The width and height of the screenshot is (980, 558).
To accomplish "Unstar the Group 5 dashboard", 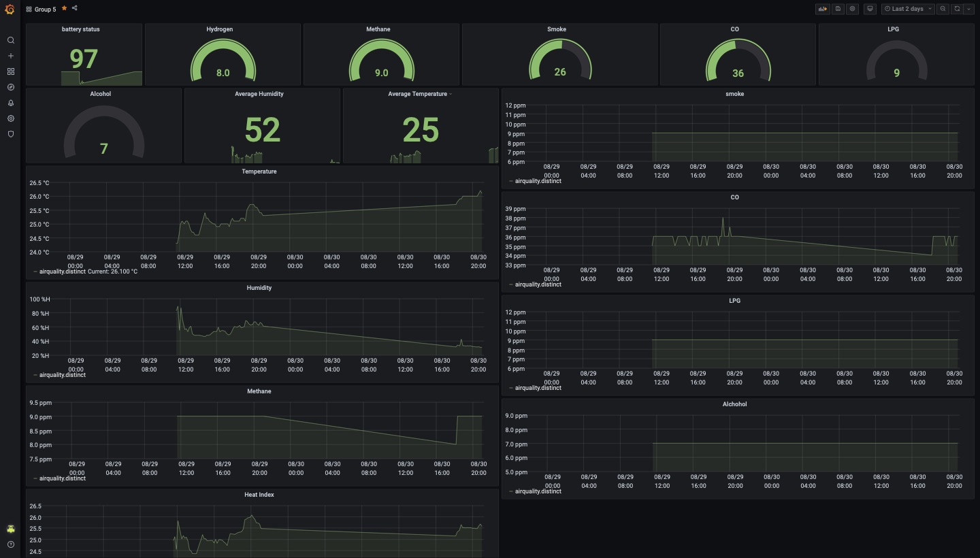I will [x=64, y=9].
